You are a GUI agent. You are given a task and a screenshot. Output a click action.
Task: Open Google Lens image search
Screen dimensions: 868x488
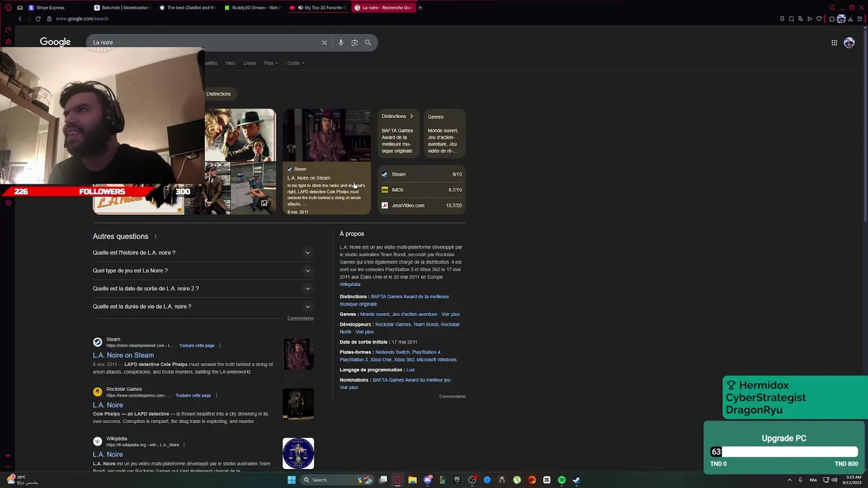click(354, 43)
